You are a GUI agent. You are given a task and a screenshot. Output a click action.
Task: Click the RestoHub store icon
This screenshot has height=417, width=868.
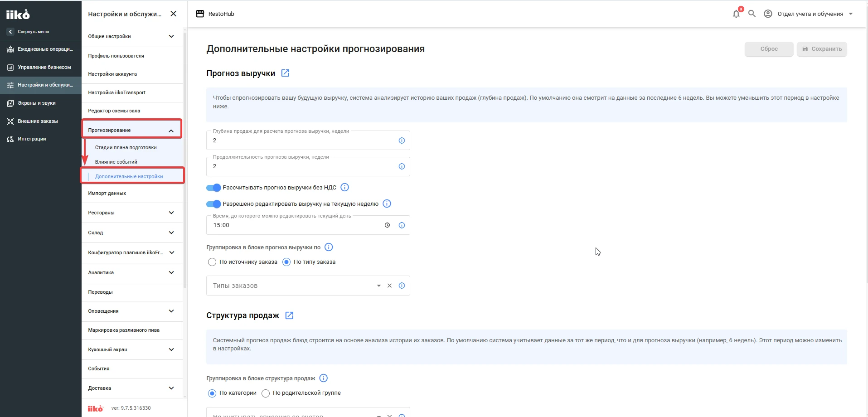coord(200,14)
